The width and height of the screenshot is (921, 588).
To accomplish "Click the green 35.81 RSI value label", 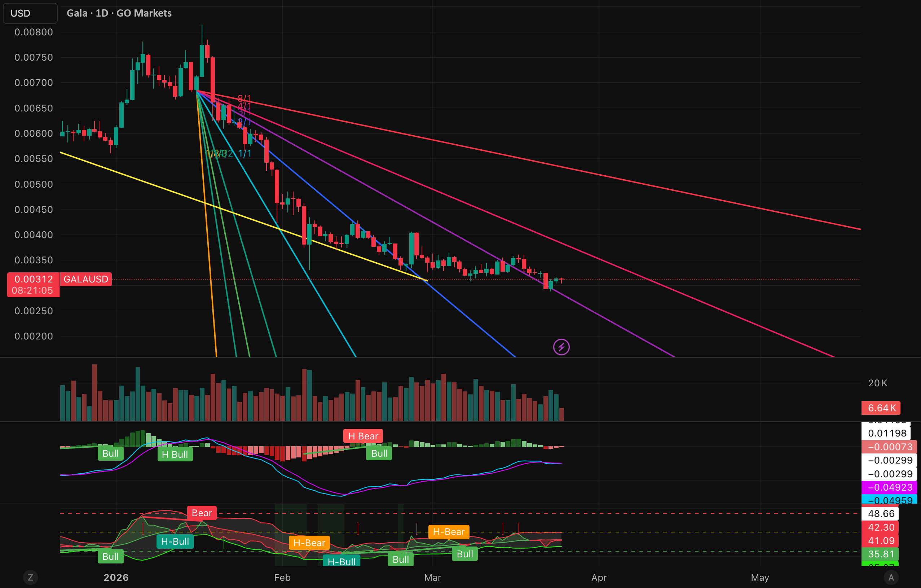I will pyautogui.click(x=881, y=554).
